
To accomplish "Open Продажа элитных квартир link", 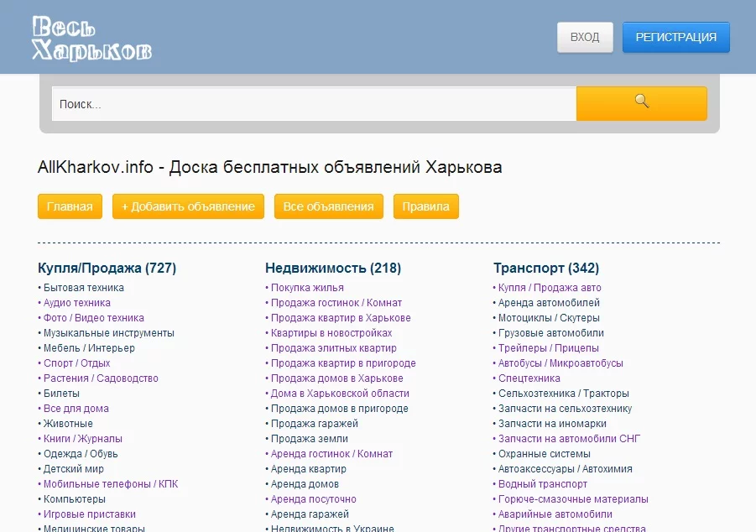I will (x=334, y=347).
